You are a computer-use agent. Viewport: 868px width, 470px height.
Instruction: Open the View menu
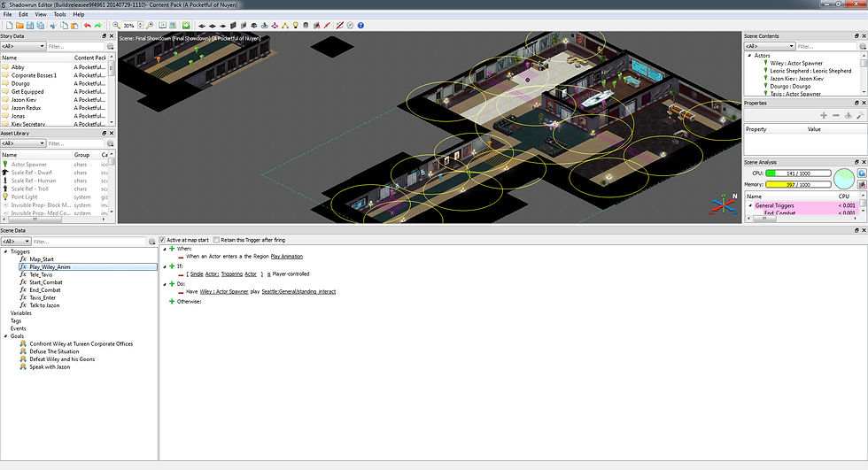[x=41, y=14]
